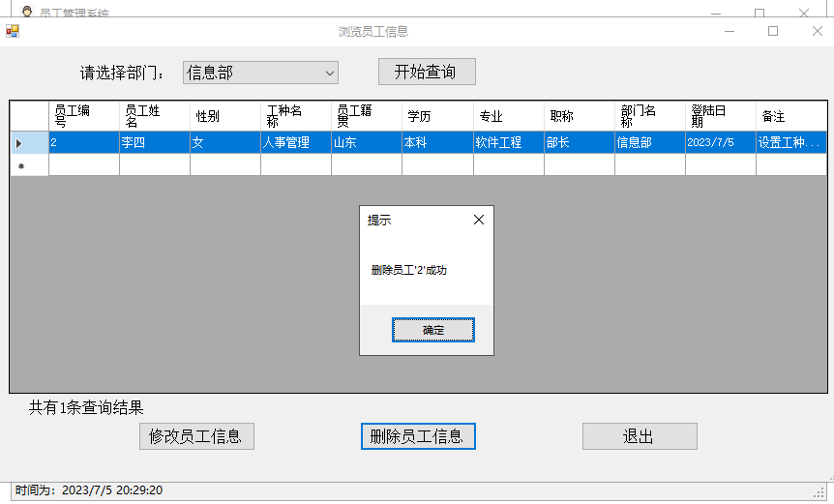Click the 确定 button in the dialog
The height and width of the screenshot is (504, 834).
click(x=432, y=330)
